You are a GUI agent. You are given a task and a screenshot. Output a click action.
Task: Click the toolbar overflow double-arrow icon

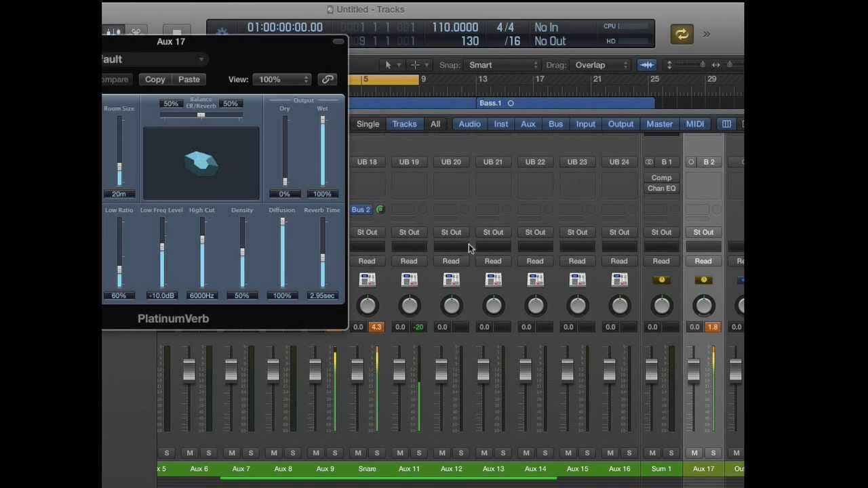point(706,34)
